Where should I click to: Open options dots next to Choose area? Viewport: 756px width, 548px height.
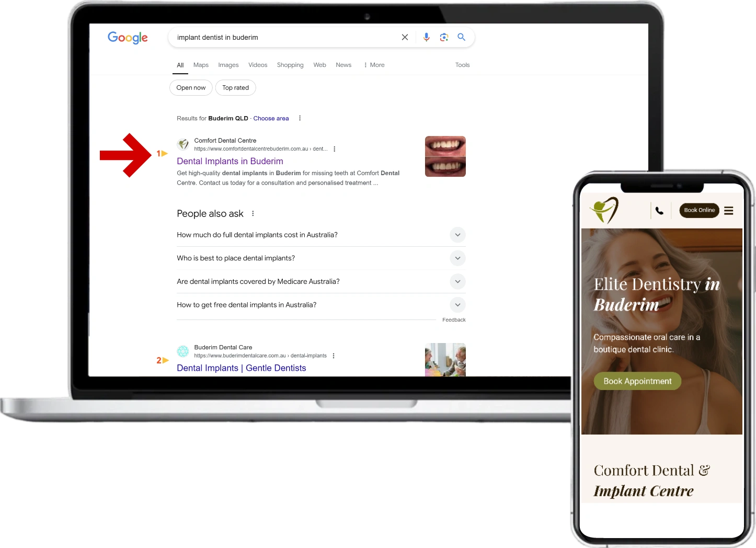300,118
